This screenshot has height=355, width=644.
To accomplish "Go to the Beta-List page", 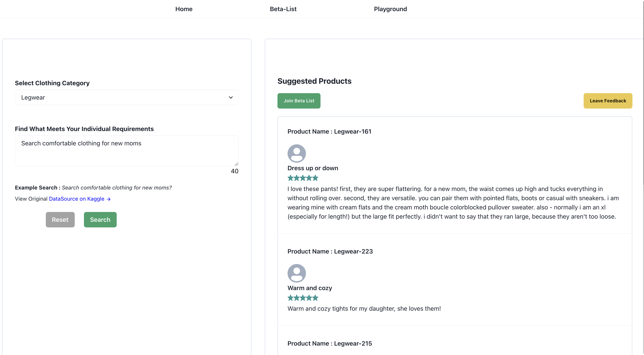I will tap(283, 9).
